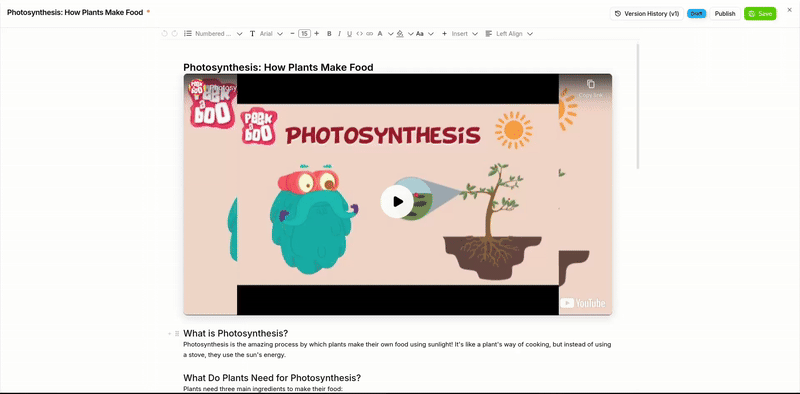Screen dimensions: 800x394
Task: Click the background fill bucket icon
Action: [400, 34]
